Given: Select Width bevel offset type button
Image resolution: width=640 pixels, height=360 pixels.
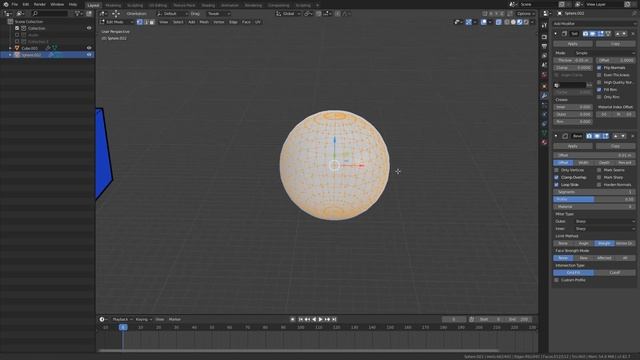Looking at the screenshot, I should click(x=584, y=163).
